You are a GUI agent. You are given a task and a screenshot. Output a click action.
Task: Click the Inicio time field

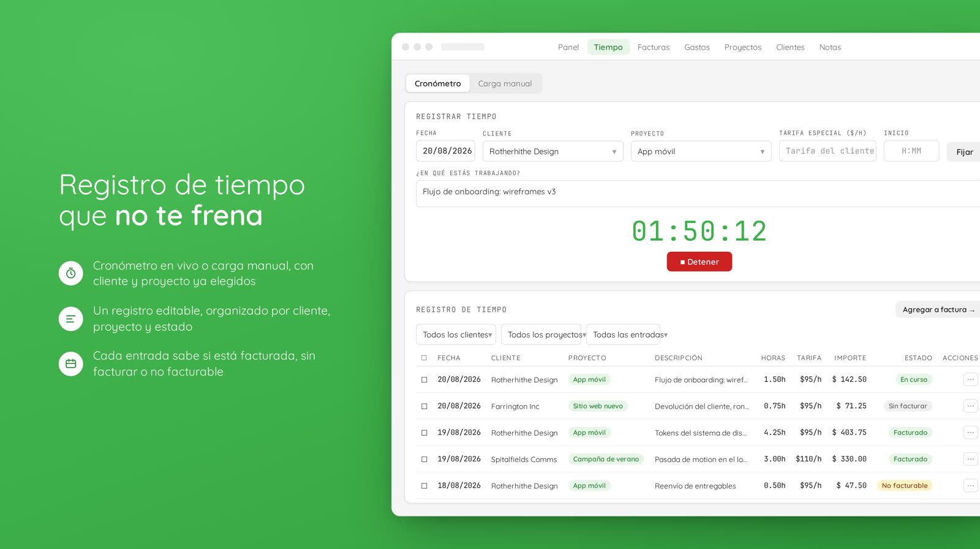coord(911,151)
